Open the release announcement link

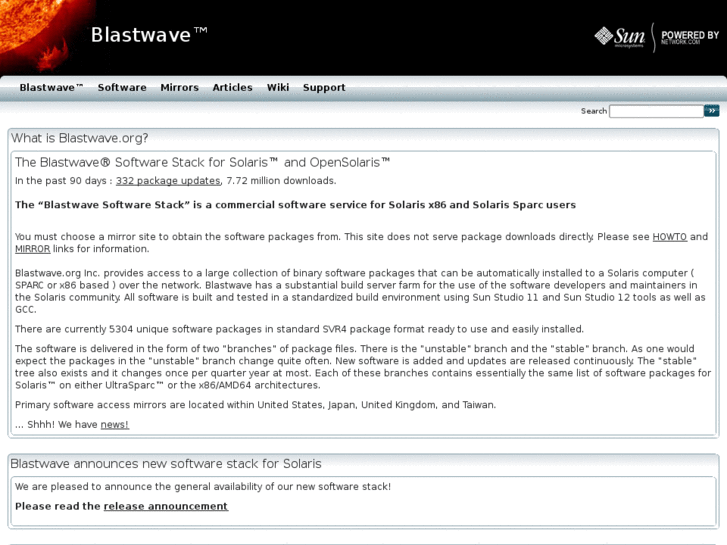point(166,506)
